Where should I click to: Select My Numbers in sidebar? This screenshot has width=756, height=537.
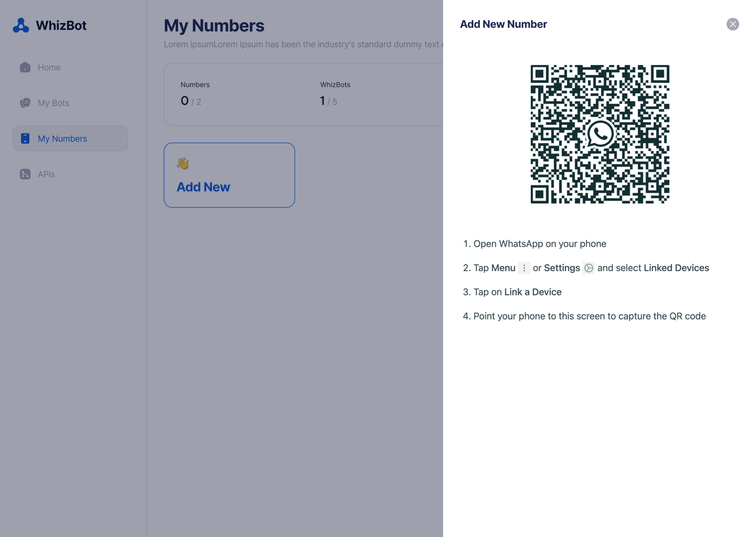(x=62, y=139)
